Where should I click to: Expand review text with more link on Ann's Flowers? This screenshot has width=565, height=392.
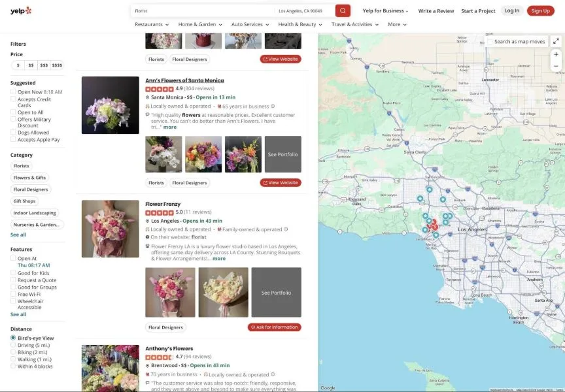click(x=170, y=127)
